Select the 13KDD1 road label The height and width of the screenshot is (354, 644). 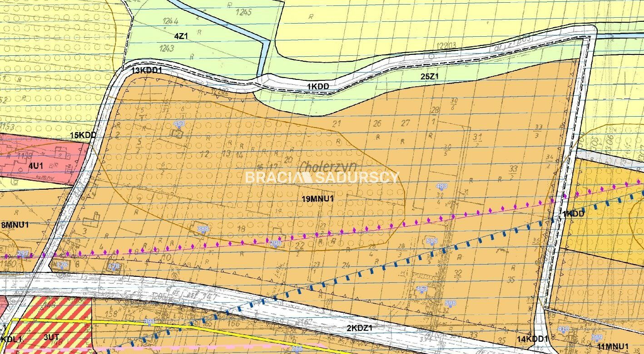click(x=146, y=71)
